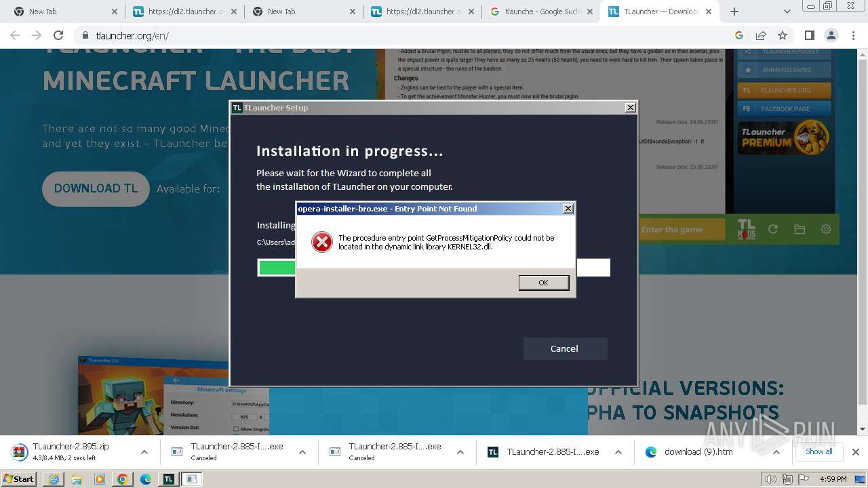Click the installation progress bar

coord(433,268)
